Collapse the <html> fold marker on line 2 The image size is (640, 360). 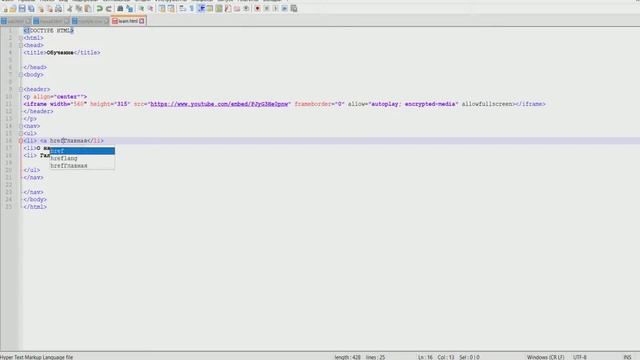(21, 38)
